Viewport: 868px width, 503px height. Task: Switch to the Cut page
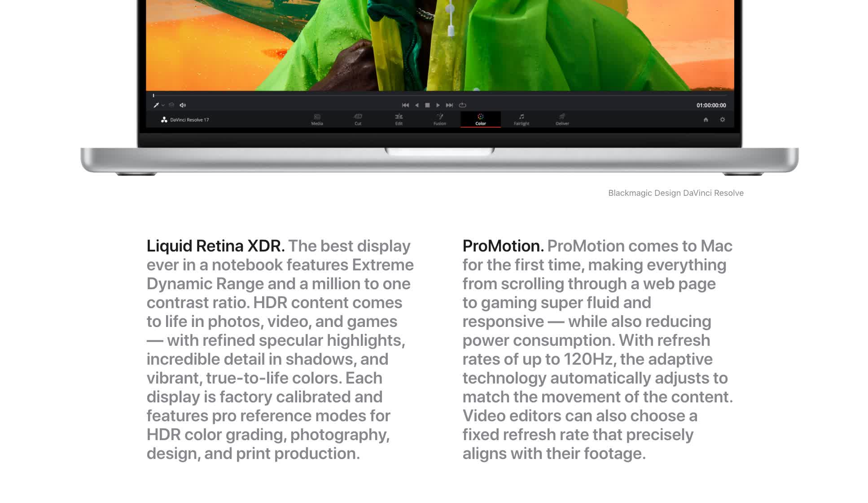point(357,120)
